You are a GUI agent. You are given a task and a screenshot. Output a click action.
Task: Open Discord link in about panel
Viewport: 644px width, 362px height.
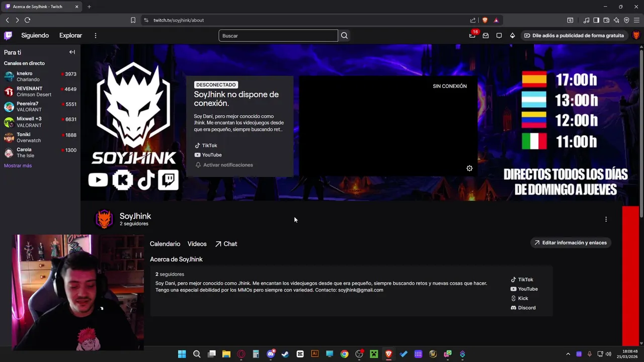click(523, 308)
